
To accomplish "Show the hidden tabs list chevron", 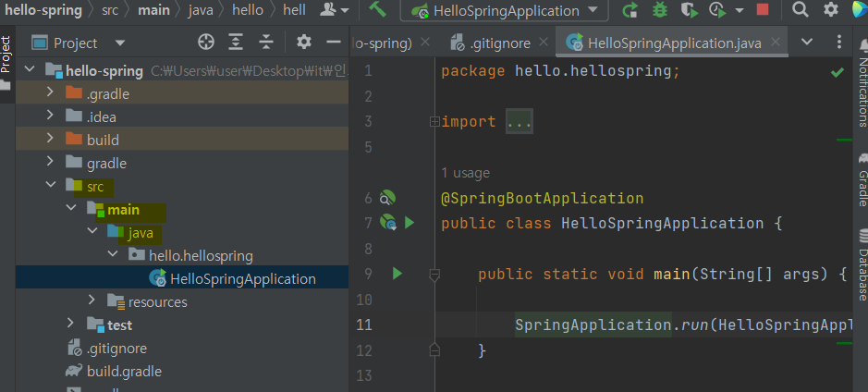I will pyautogui.click(x=807, y=42).
